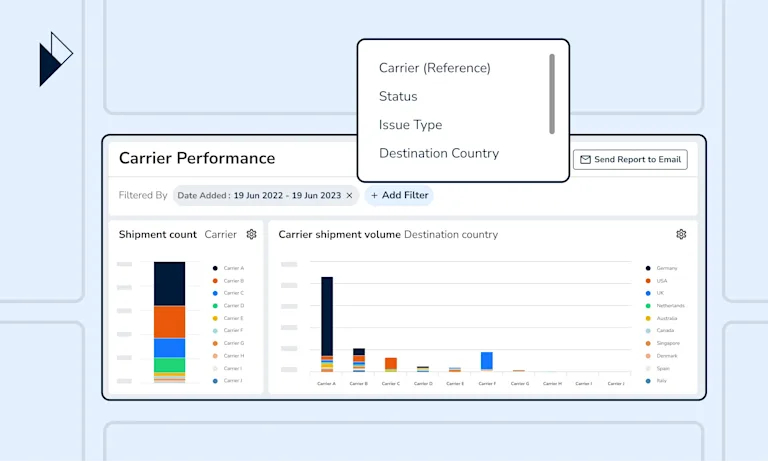Click the Shipment count chart title
Image resolution: width=768 pixels, height=461 pixels.
[x=158, y=235]
